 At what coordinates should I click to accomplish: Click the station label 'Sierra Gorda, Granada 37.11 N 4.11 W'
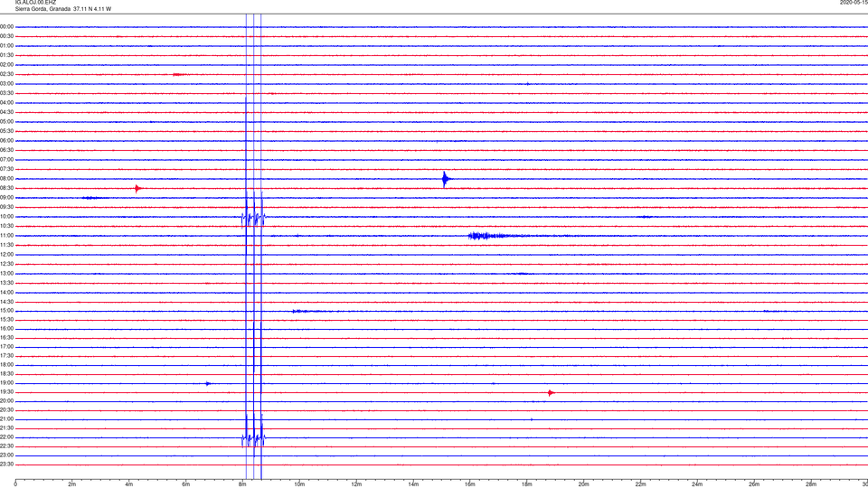click(x=62, y=9)
